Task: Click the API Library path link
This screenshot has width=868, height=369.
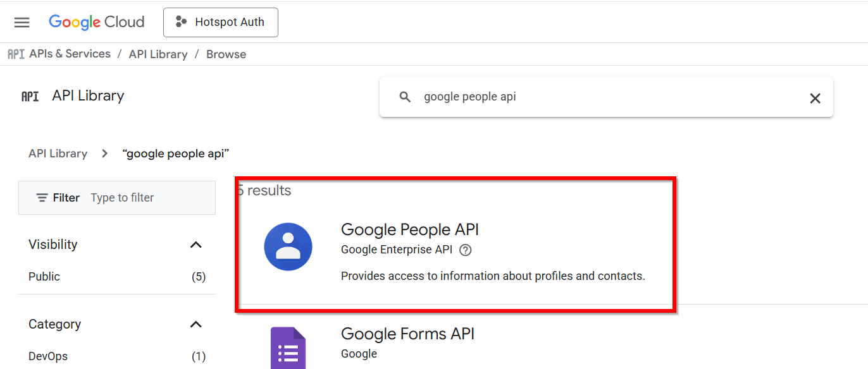Action: coord(58,154)
